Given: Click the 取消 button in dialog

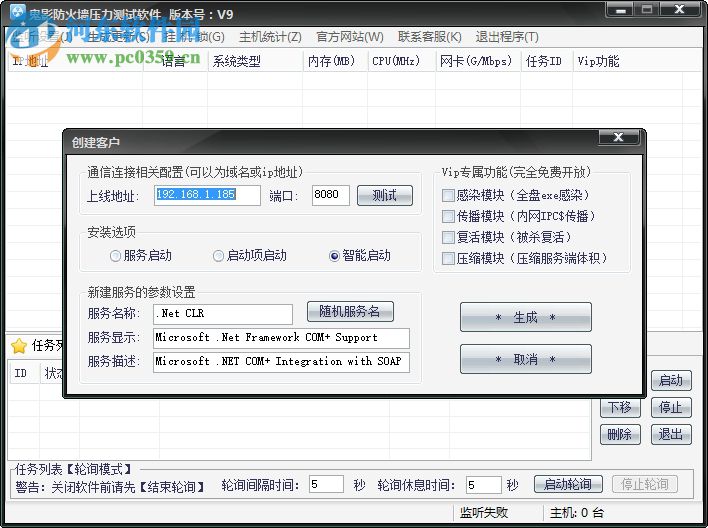Looking at the screenshot, I should point(526,359).
